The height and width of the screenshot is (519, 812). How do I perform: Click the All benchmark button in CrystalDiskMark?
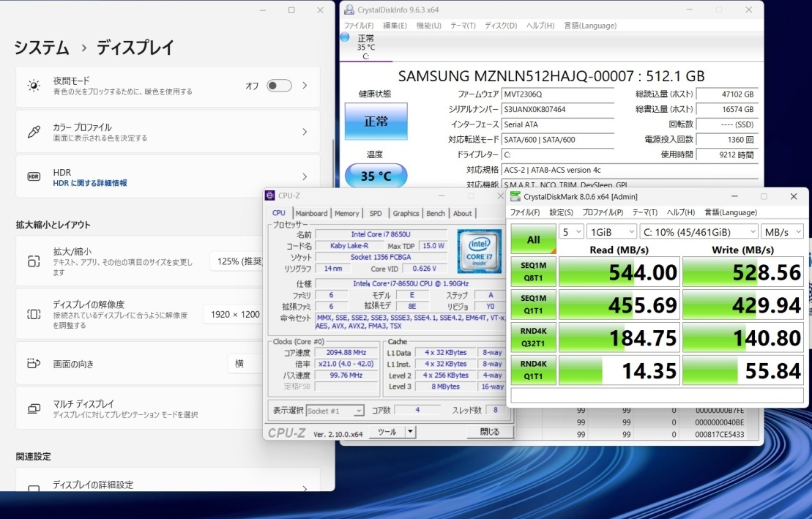coord(533,239)
